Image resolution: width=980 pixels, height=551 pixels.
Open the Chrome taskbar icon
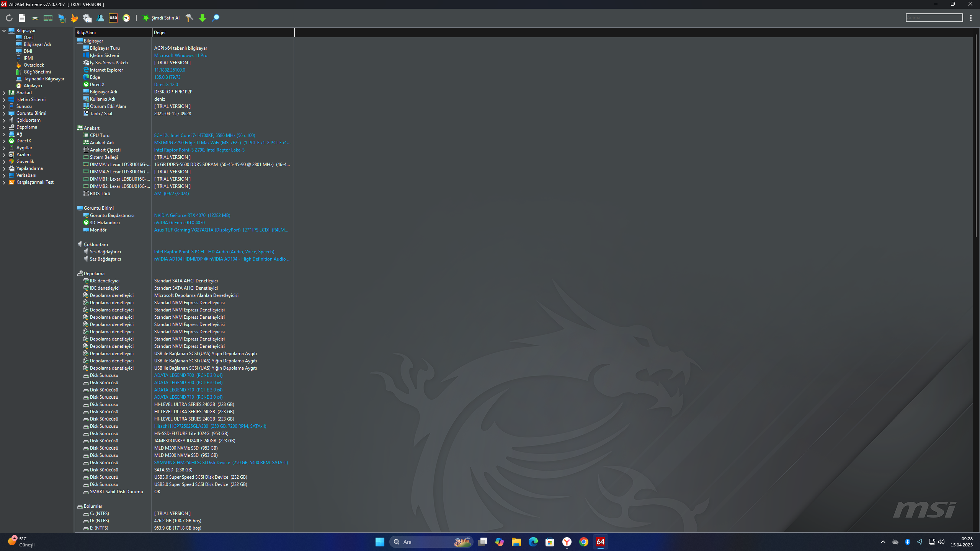tap(583, 542)
